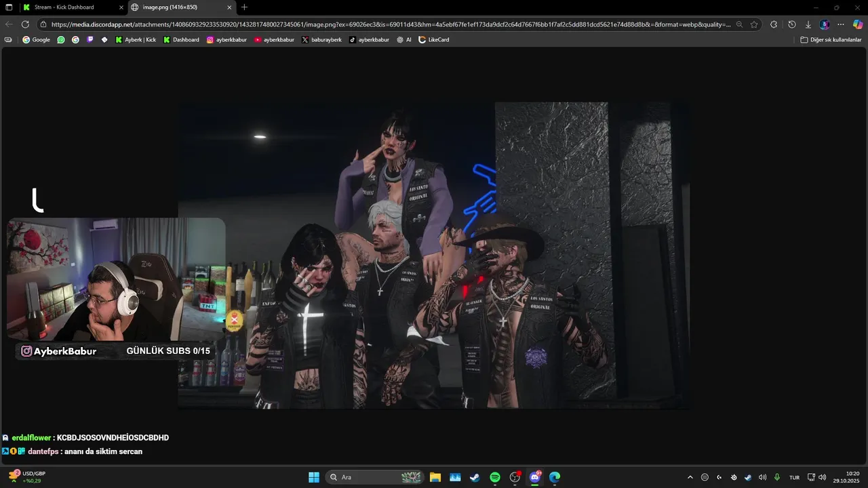Add this page to favorites
The image size is (868, 488).
point(754,24)
